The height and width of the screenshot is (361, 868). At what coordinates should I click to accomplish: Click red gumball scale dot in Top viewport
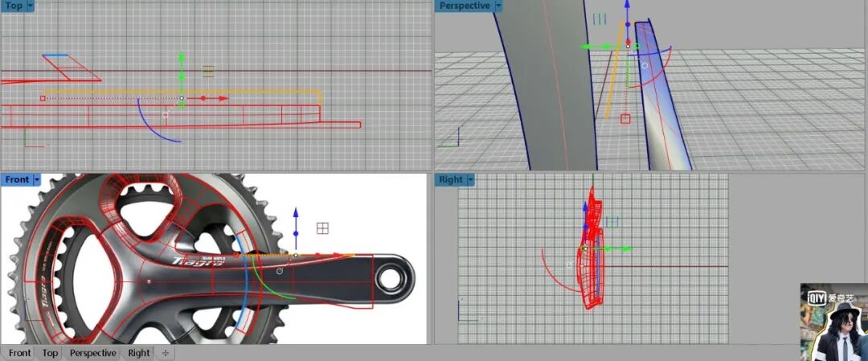coord(203,98)
